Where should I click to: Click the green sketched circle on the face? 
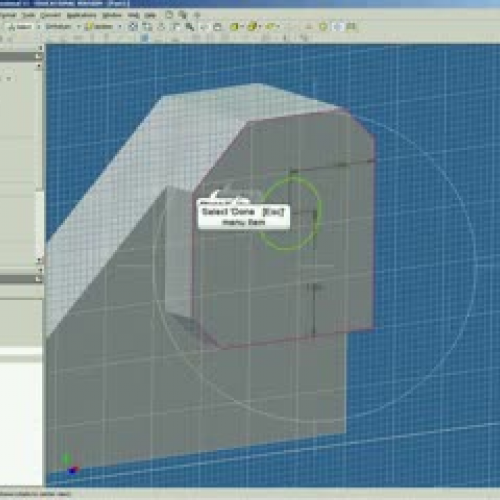click(290, 213)
